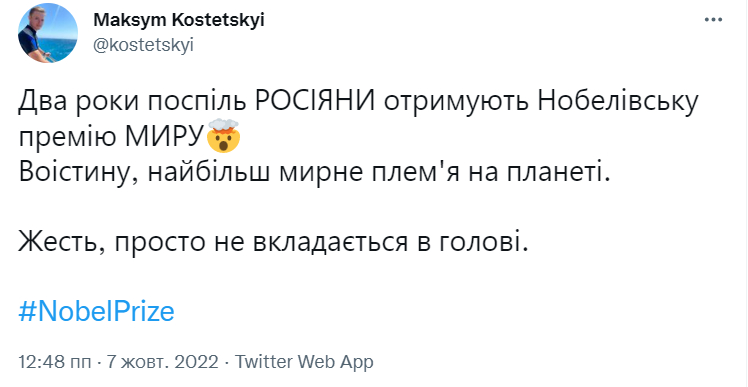The width and height of the screenshot is (748, 387).
Task: Click the 12:48 пп timestamp
Action: click(x=55, y=361)
